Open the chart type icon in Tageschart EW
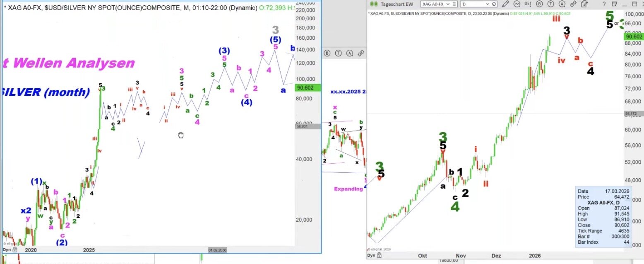The height and width of the screenshot is (264, 644). 517,4
